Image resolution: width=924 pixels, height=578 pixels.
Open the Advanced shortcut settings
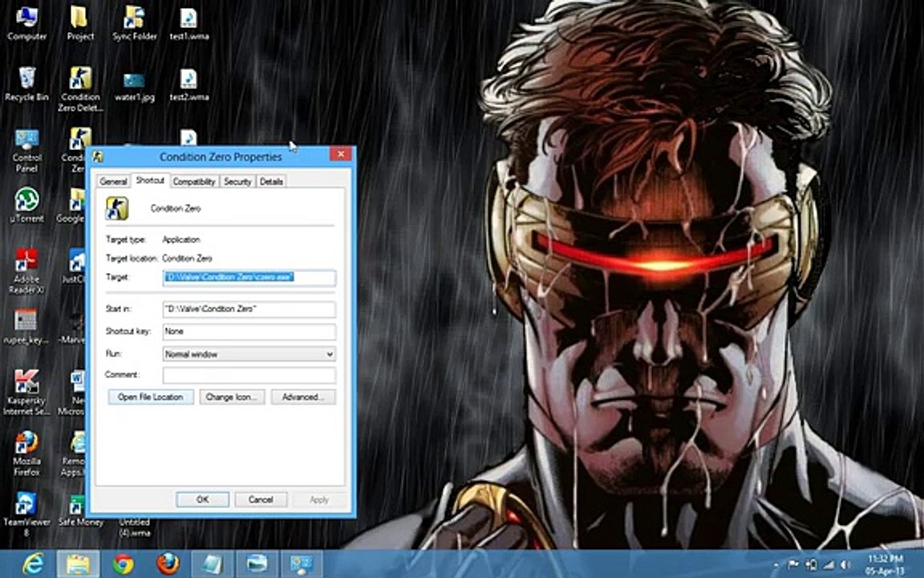tap(302, 397)
